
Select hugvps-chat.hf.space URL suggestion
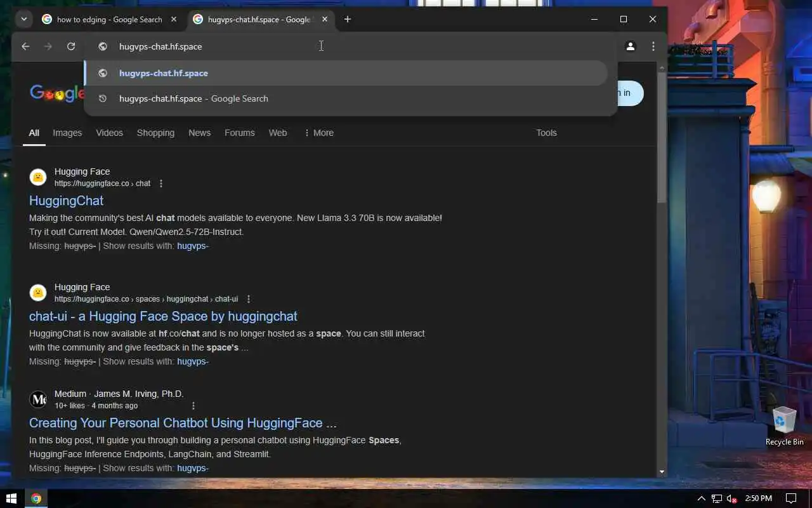(x=346, y=73)
